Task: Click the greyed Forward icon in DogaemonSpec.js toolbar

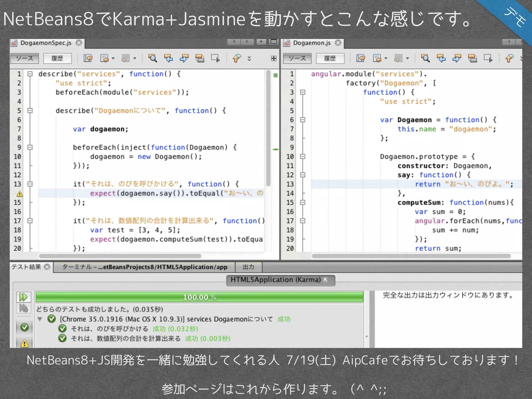Action: [126, 58]
